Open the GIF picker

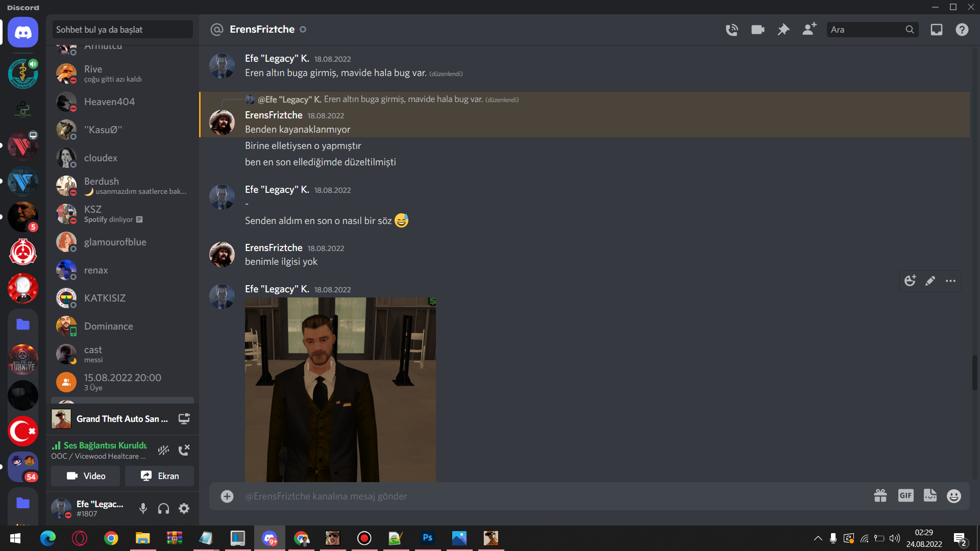(906, 495)
